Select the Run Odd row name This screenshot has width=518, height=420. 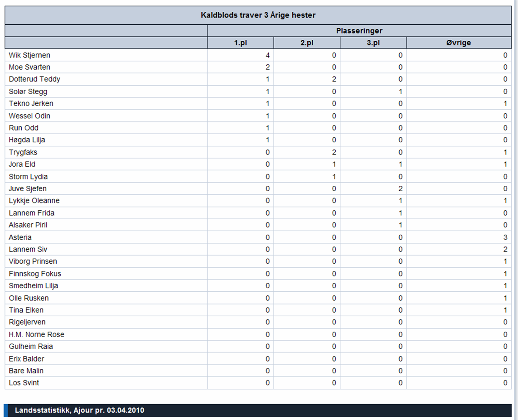(x=24, y=128)
